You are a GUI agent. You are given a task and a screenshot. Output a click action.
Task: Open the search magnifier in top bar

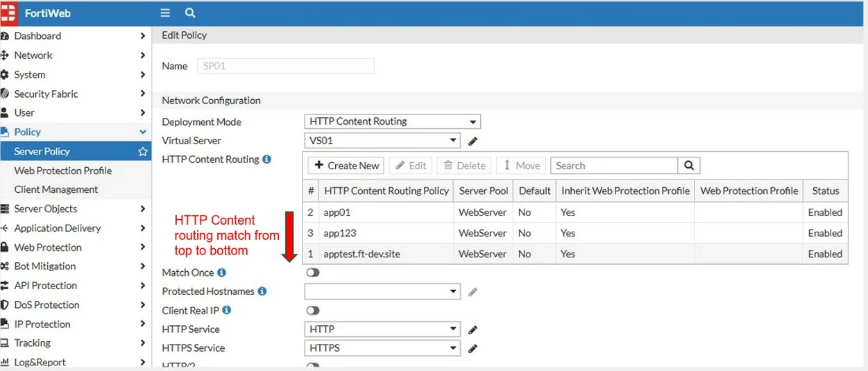190,13
